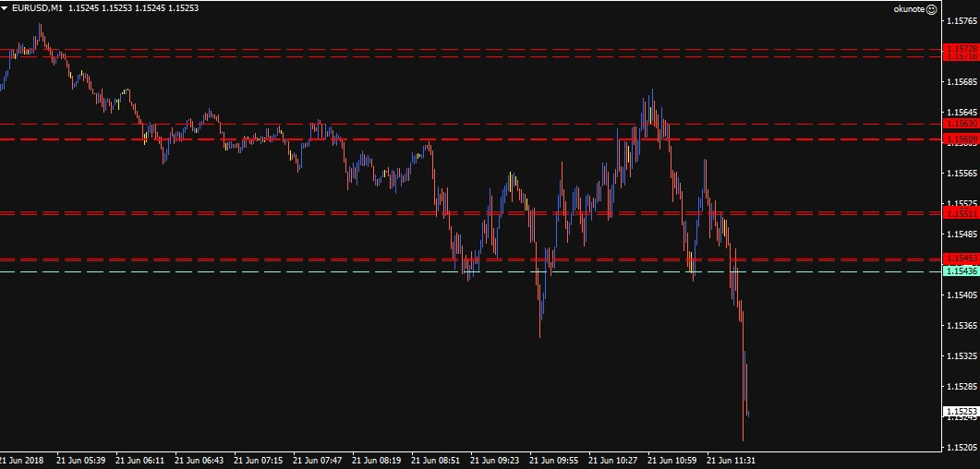Select the red 1.15609 price label
Viewport: 980px width, 469px height.
(961, 138)
